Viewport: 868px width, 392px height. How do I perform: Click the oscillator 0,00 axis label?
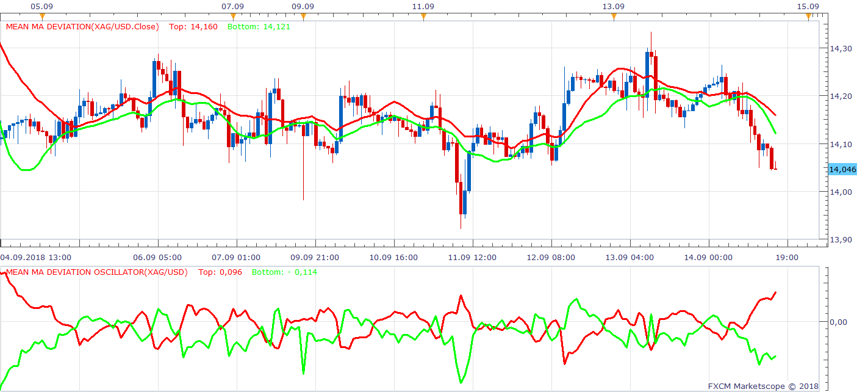[x=839, y=322]
